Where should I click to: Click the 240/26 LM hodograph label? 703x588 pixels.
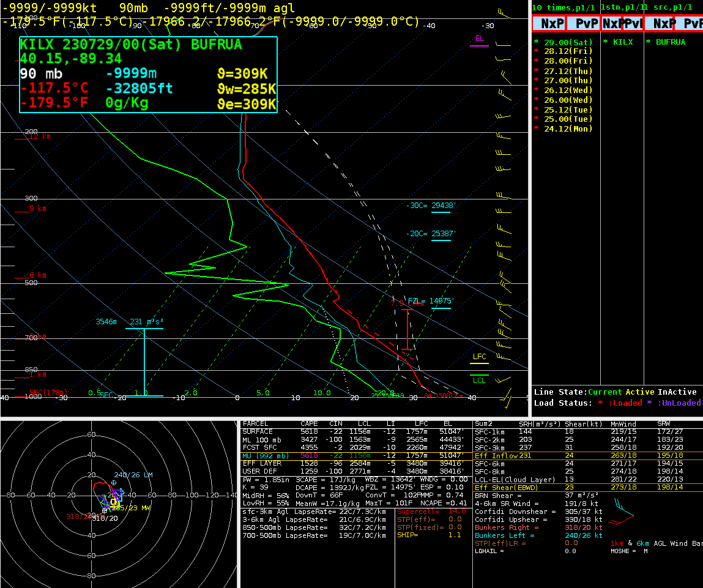pyautogui.click(x=133, y=475)
